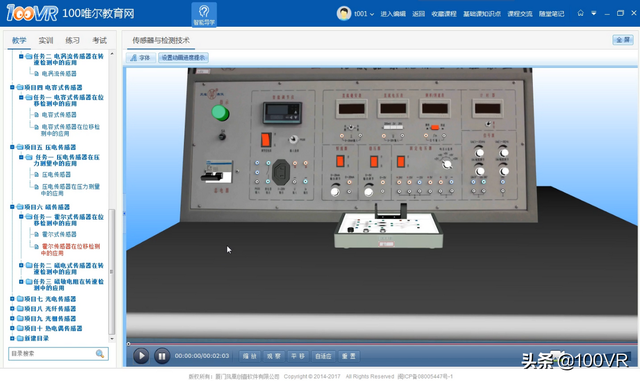Select the 平移 pan view mode
640x381 pixels.
298,356
